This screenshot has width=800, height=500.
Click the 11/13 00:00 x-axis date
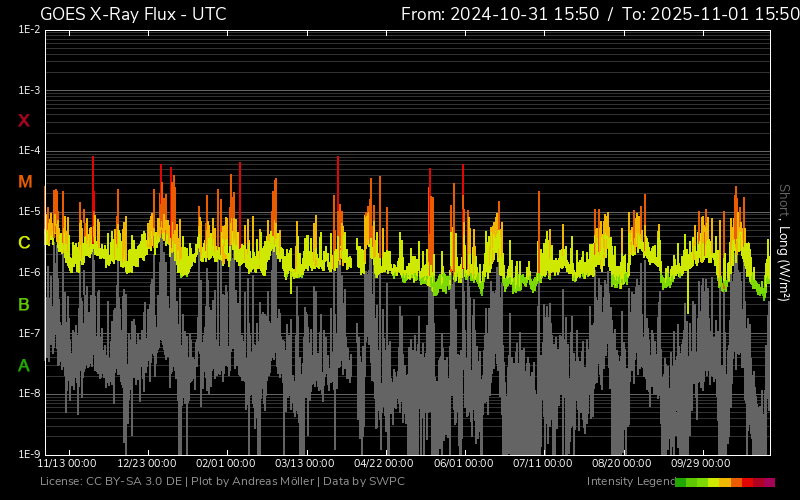click(x=67, y=464)
